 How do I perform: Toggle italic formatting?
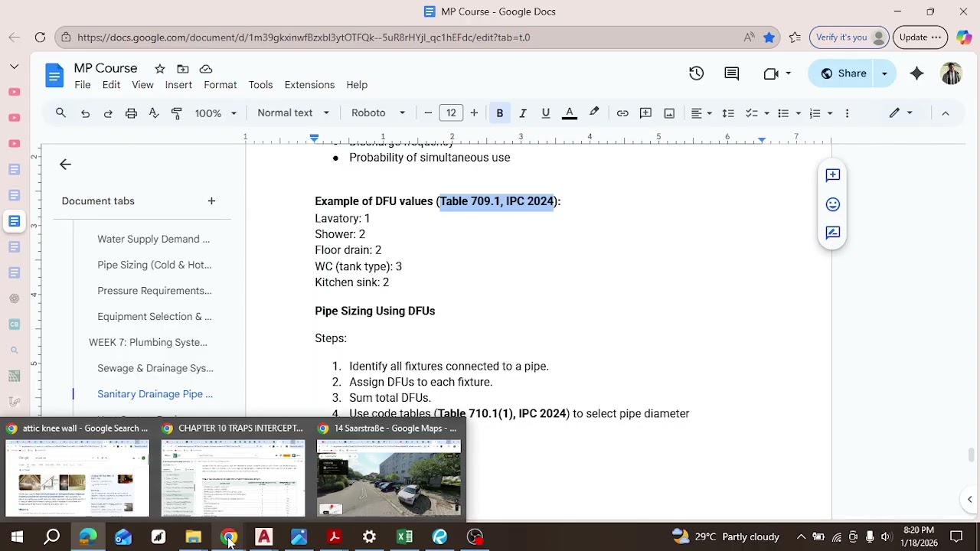523,113
